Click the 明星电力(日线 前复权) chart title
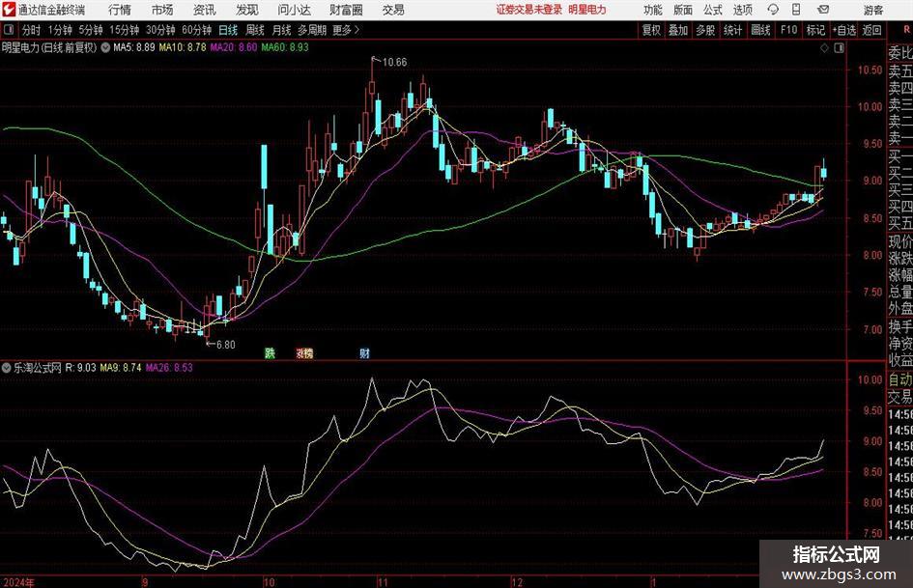 point(49,47)
